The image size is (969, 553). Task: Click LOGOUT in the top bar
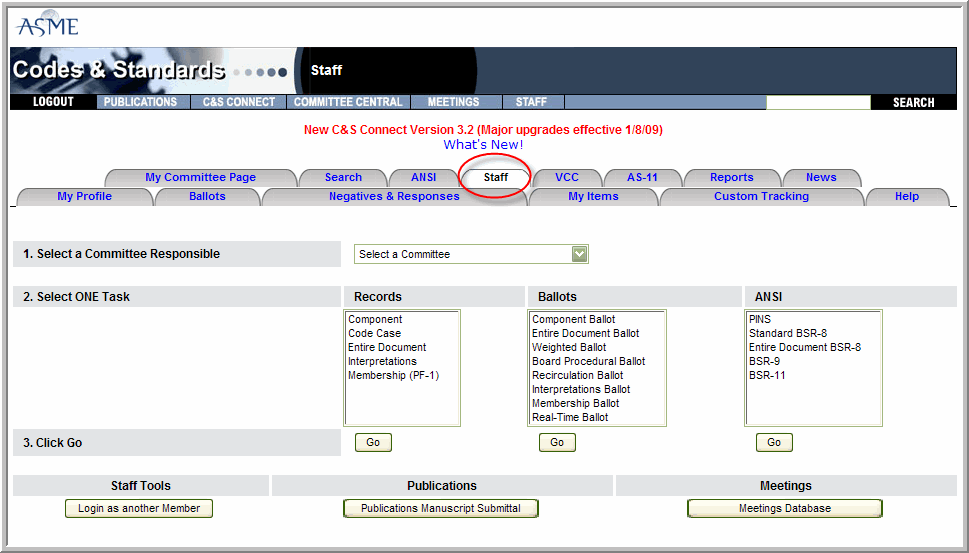[53, 102]
